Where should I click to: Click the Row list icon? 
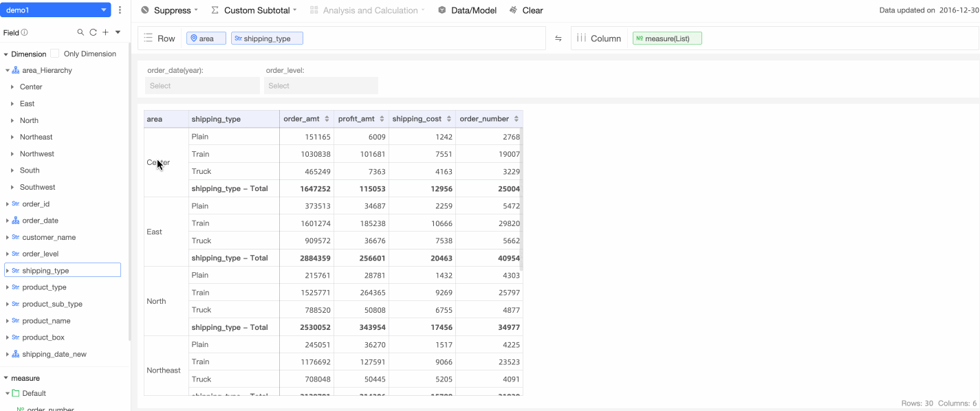pyautogui.click(x=148, y=38)
